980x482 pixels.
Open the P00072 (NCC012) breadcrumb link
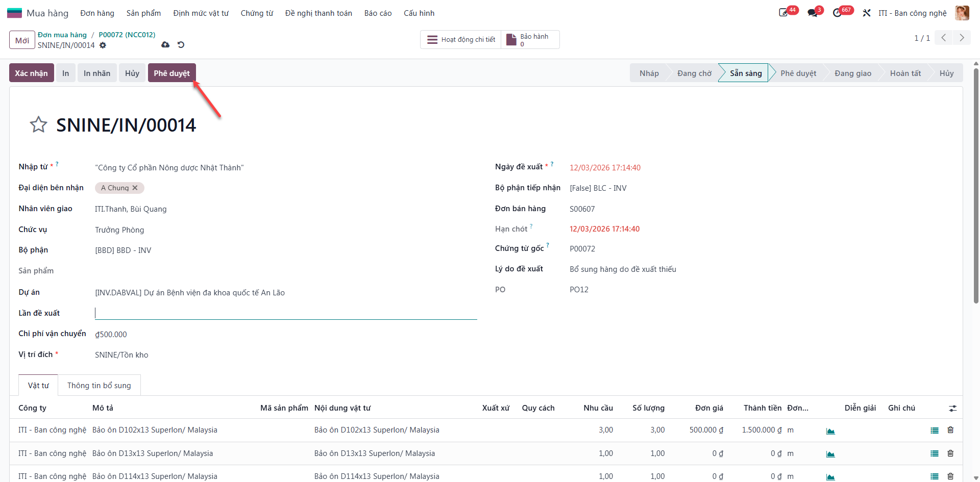127,35
